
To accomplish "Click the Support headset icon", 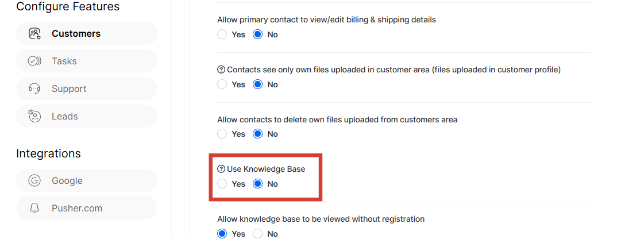I will (x=34, y=88).
